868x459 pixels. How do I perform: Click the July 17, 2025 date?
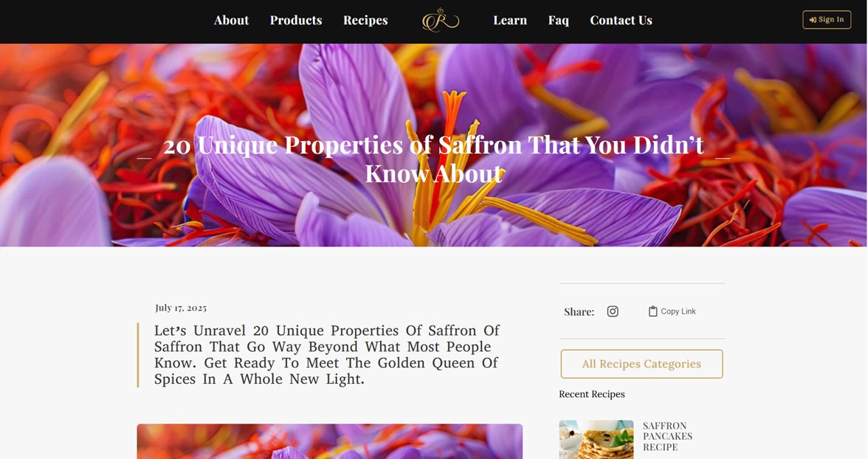coord(180,308)
